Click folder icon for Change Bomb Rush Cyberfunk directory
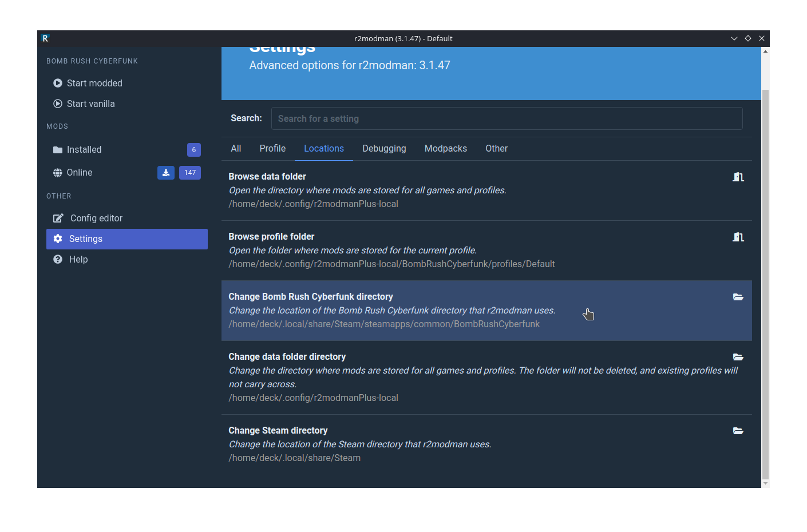This screenshot has width=807, height=532. pos(738,297)
